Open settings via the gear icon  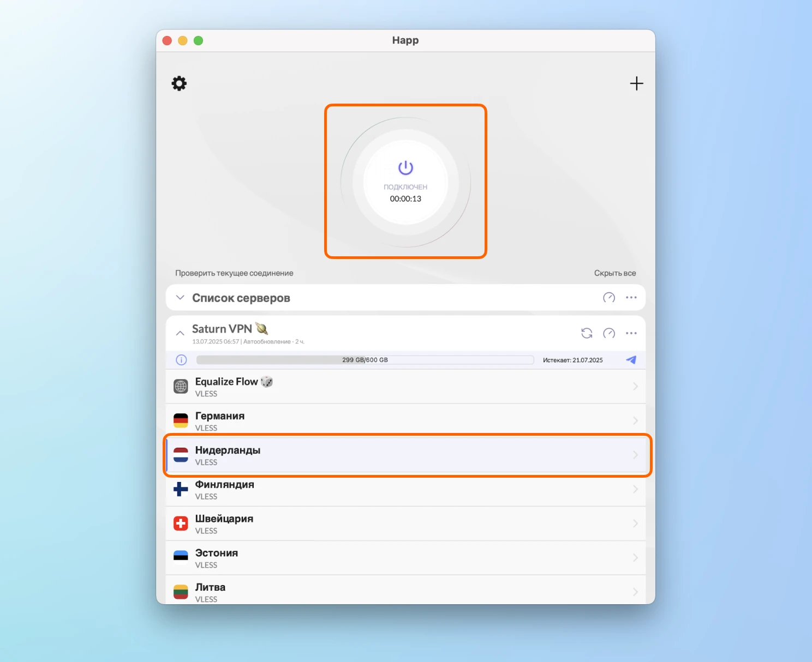pyautogui.click(x=179, y=83)
